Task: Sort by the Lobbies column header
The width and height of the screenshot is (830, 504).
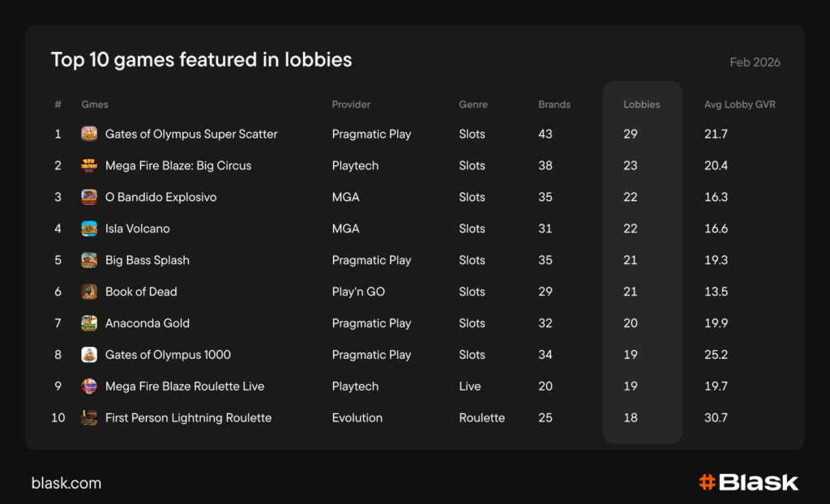Action: [641, 105]
